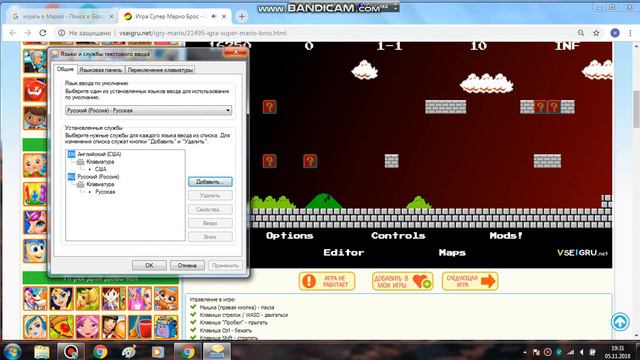The width and height of the screenshot is (640, 360).
Task: Close the language services dialog
Action: (236, 52)
